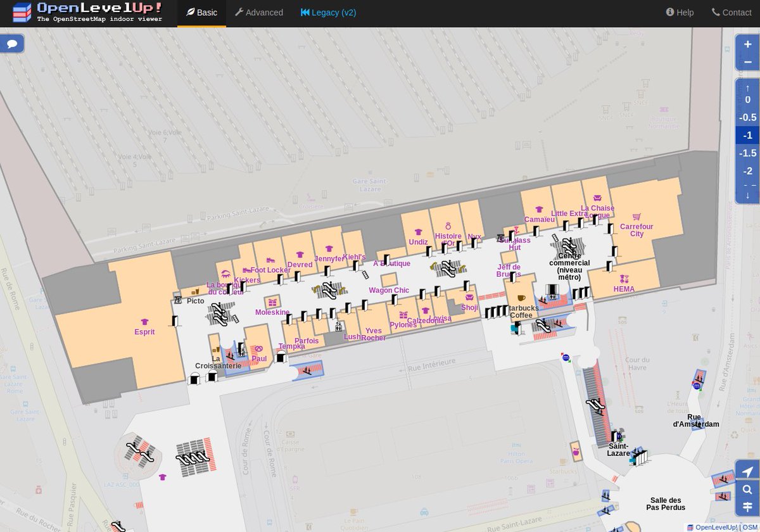
Task: Click the coffee cup icon at Starbucks
Action: 521,298
